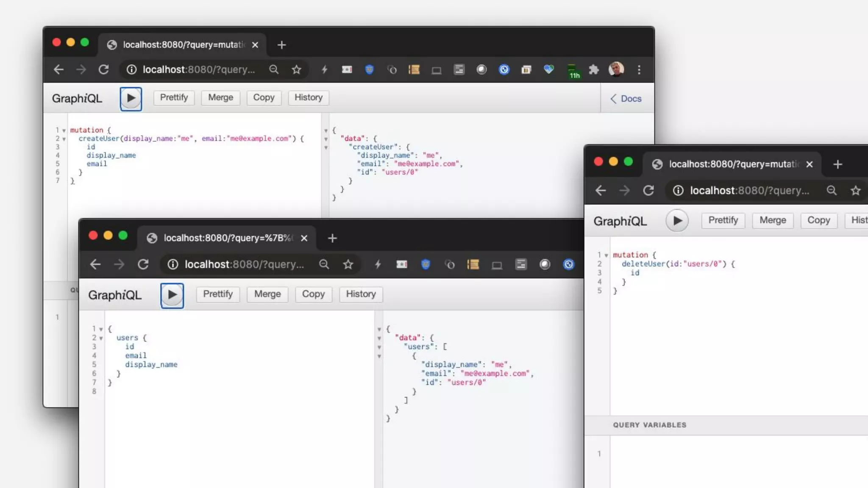This screenshot has width=868, height=488.
Task: Open Chrome three-dot menu
Action: tap(639, 69)
